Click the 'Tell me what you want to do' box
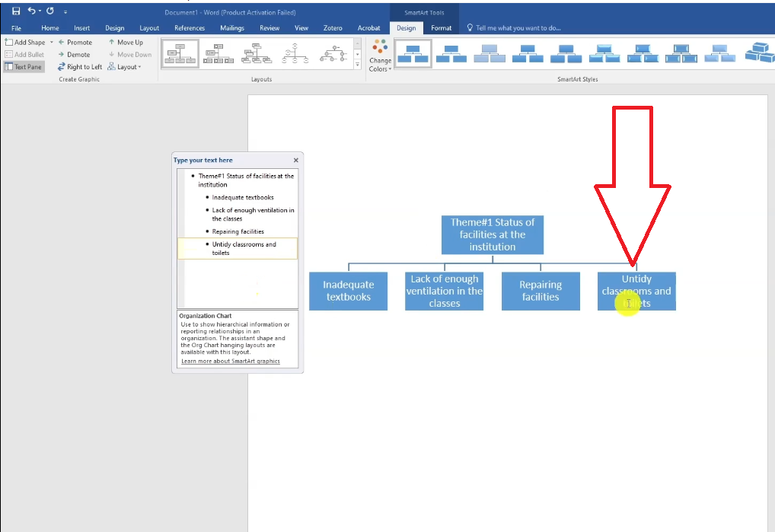Viewport: 775px width, 532px height. (x=518, y=28)
